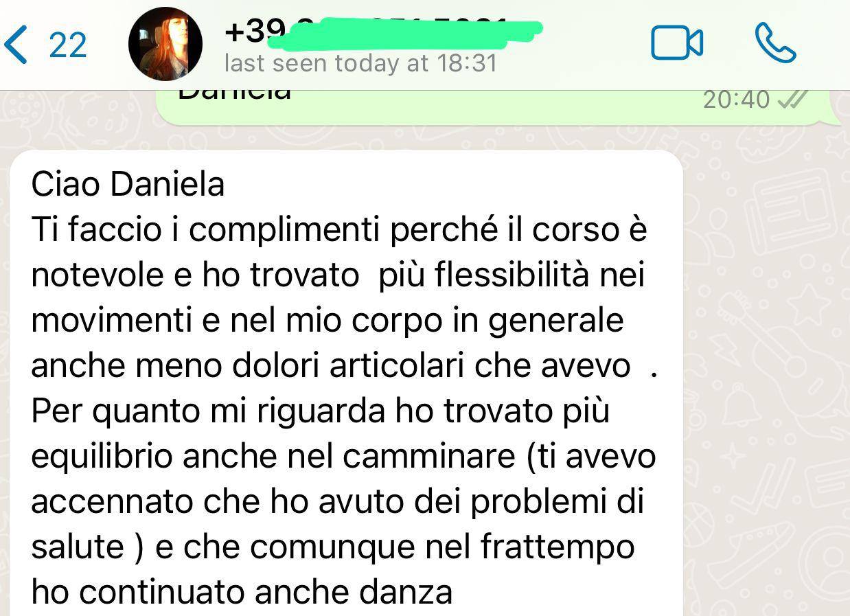Click the unread chats count 22
This screenshot has height=616, width=850.
[x=68, y=46]
